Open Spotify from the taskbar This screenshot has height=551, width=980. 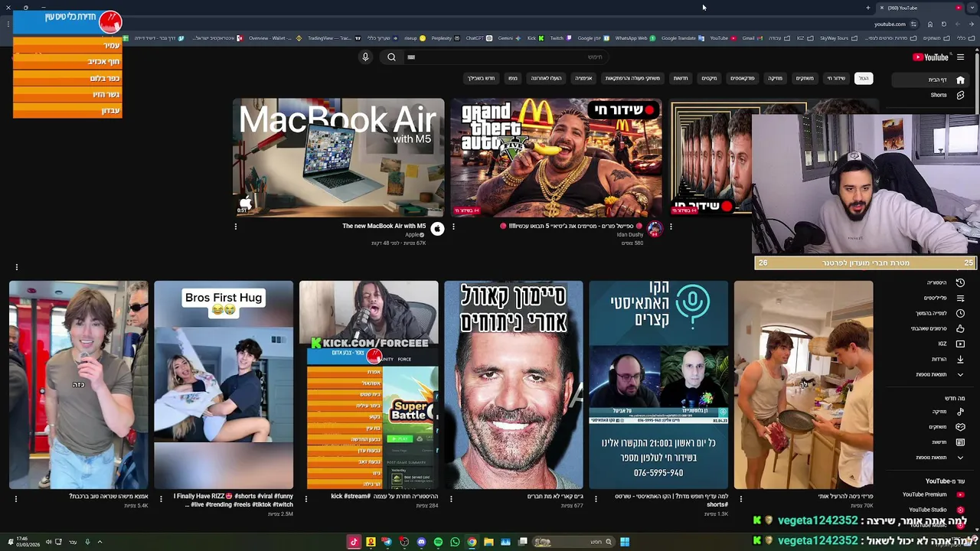tap(438, 542)
